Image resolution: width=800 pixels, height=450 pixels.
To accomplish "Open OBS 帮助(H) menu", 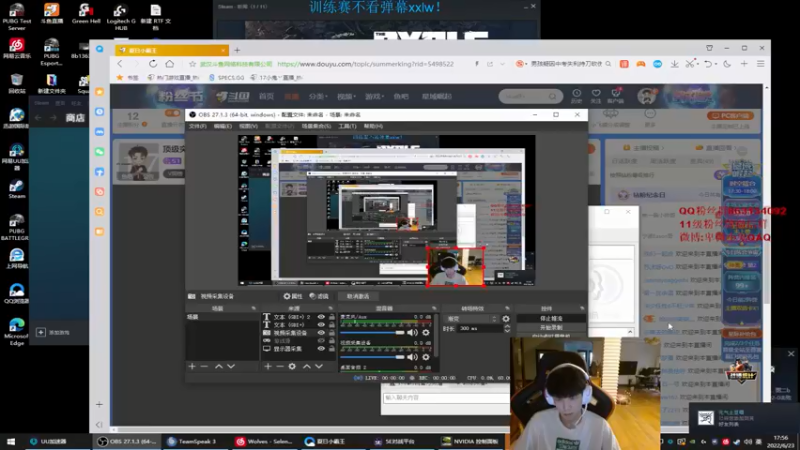I will click(373, 126).
